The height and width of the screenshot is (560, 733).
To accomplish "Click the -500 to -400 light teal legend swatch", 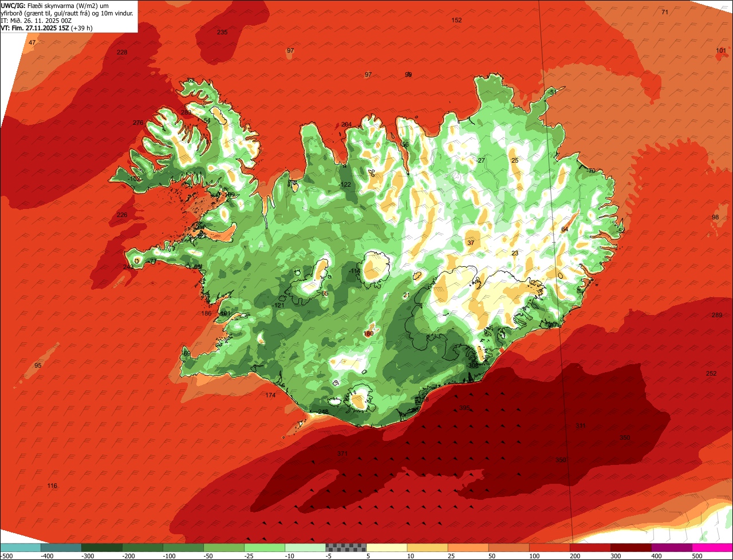I will [x=21, y=547].
